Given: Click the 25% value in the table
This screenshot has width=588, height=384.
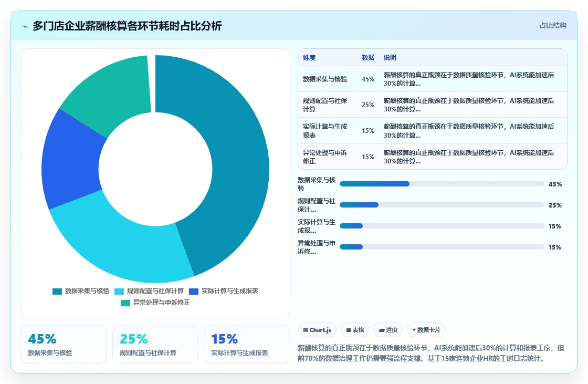Looking at the screenshot, I should pos(368,105).
